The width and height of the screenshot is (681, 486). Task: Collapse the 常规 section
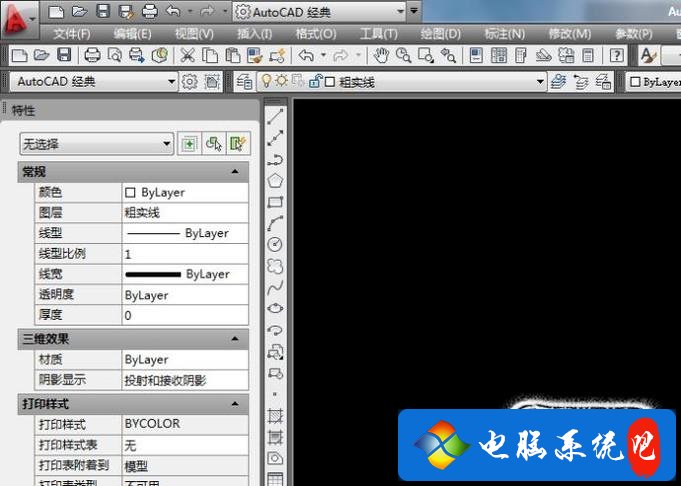click(235, 172)
